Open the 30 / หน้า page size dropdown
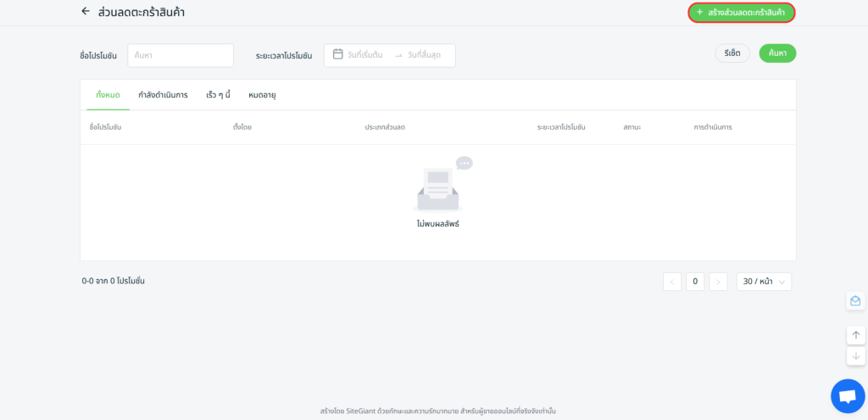Image resolution: width=868 pixels, height=420 pixels. click(764, 282)
